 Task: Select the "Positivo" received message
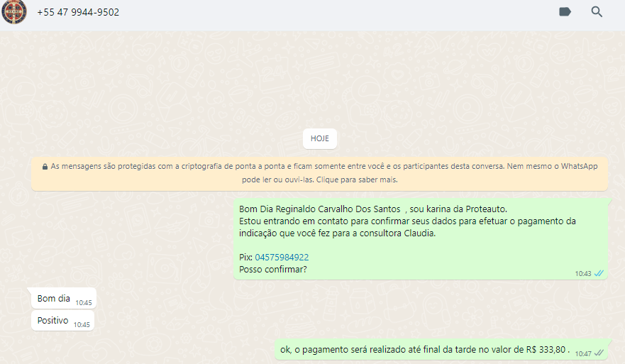coord(53,321)
